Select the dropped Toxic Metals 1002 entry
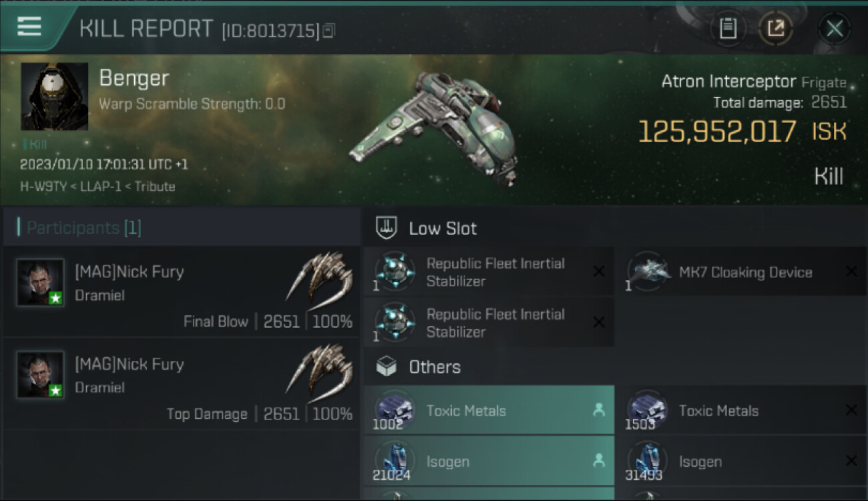This screenshot has height=501, width=868. tap(489, 411)
